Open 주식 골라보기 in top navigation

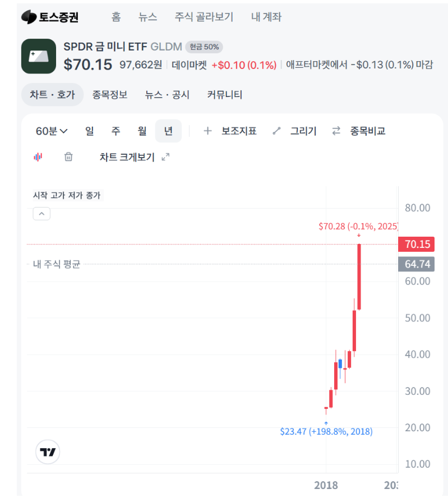coord(204,17)
